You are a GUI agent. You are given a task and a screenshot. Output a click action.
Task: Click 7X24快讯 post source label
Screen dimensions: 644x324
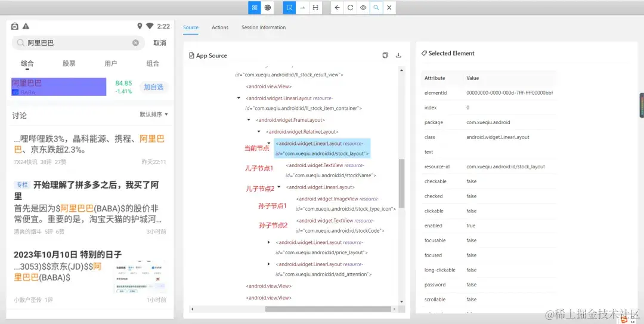pyautogui.click(x=26, y=162)
